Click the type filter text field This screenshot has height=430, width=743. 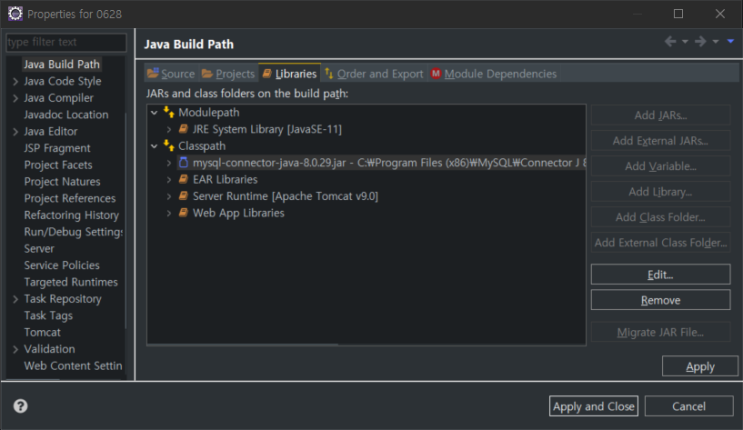point(66,42)
